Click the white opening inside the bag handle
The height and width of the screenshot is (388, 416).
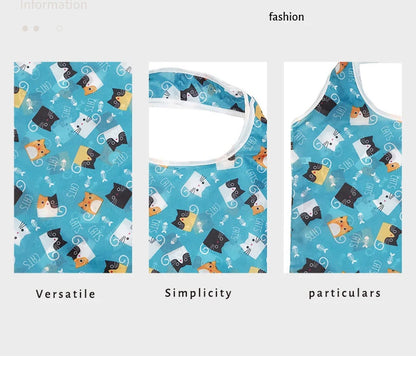click(x=197, y=135)
